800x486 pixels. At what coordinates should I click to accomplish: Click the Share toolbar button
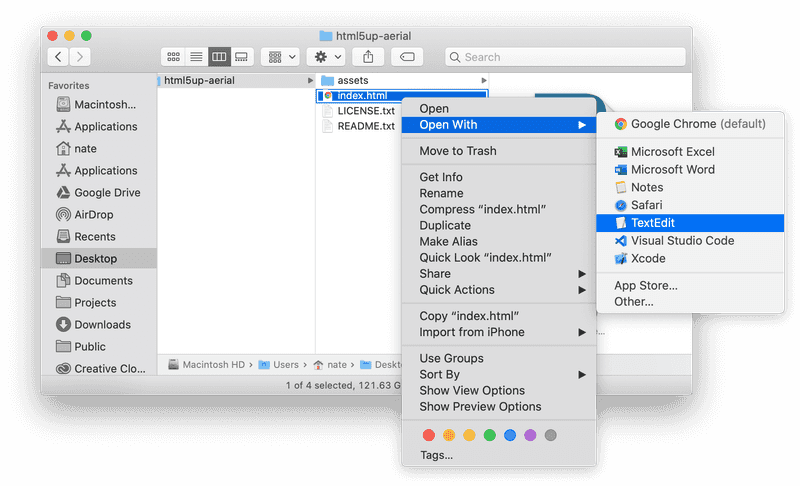(366, 57)
